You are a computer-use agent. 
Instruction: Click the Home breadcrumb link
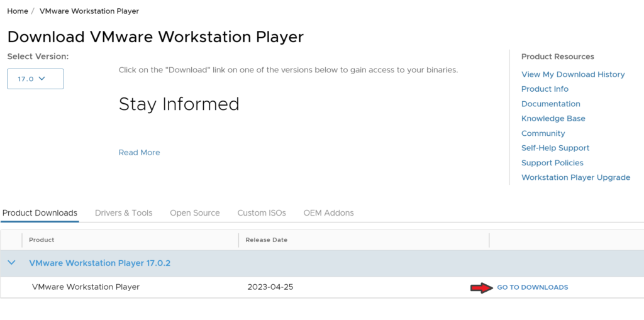(x=18, y=11)
